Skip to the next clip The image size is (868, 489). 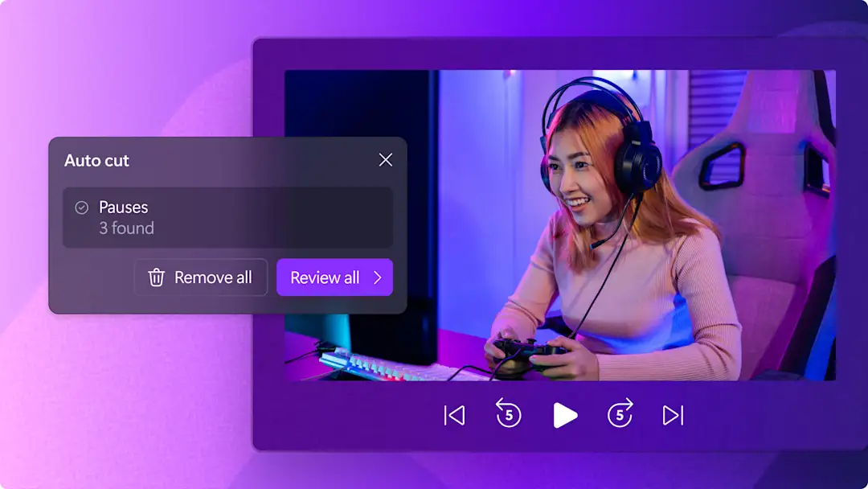673,415
